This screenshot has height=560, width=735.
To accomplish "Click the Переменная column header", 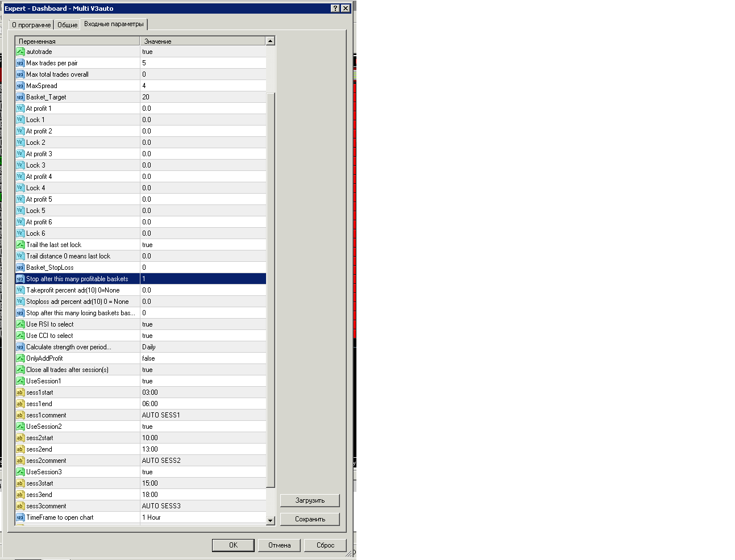I will pyautogui.click(x=77, y=41).
